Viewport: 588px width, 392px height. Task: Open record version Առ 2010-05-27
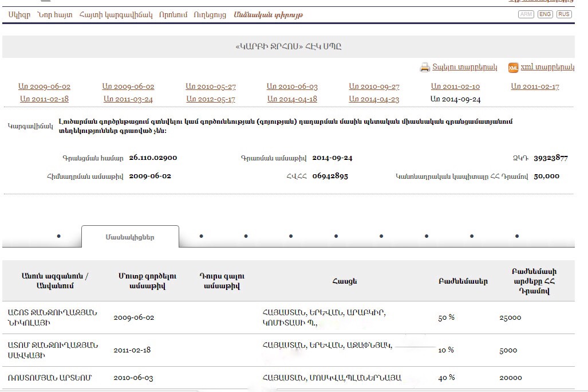[x=211, y=87]
